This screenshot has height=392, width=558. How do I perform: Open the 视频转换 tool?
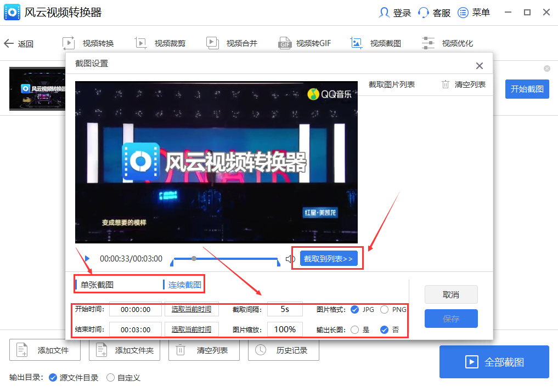pos(88,43)
